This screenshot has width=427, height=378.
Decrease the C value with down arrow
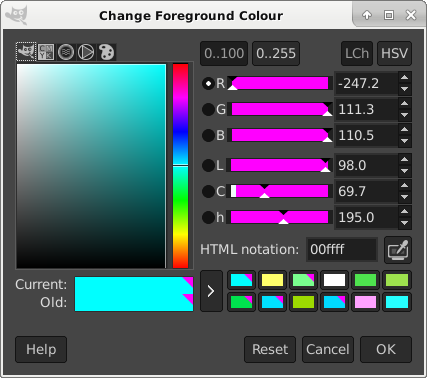coord(405,197)
